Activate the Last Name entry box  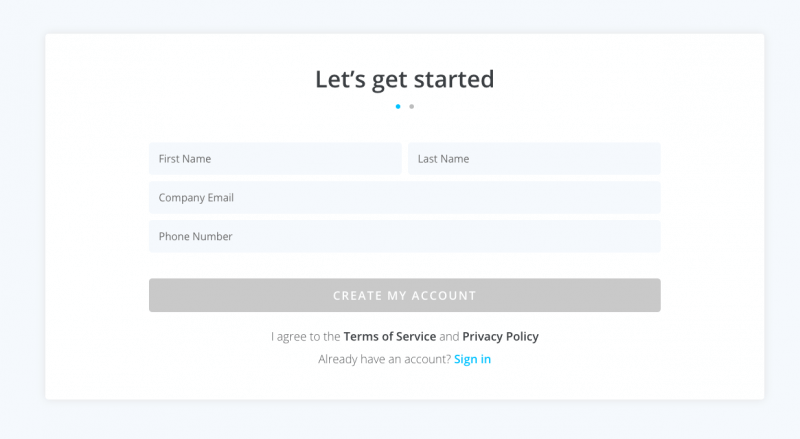point(534,159)
